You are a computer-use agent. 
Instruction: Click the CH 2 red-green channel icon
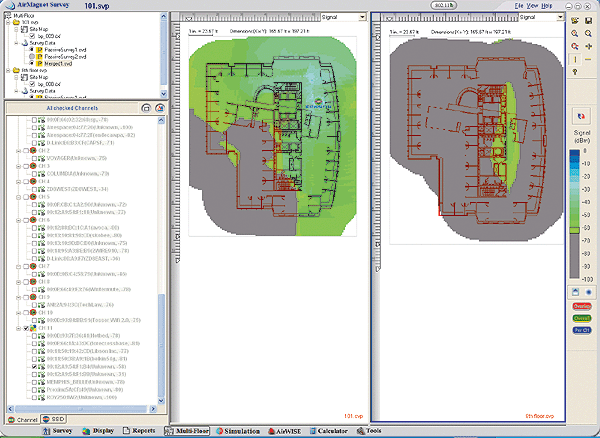tap(33, 151)
